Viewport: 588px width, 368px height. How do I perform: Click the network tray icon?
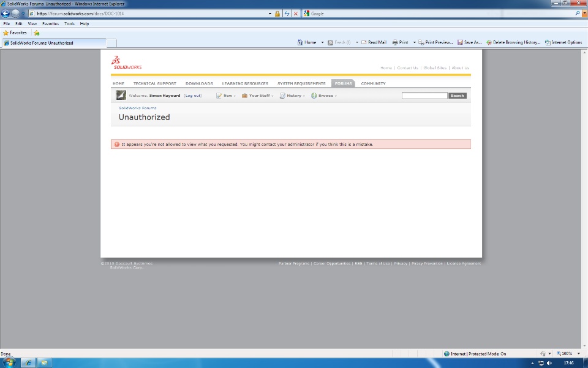click(x=541, y=363)
